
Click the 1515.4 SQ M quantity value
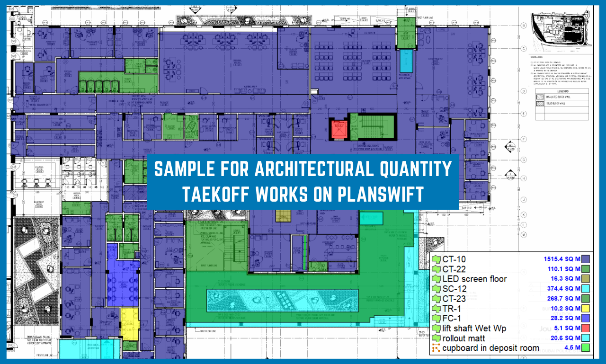[562, 259]
